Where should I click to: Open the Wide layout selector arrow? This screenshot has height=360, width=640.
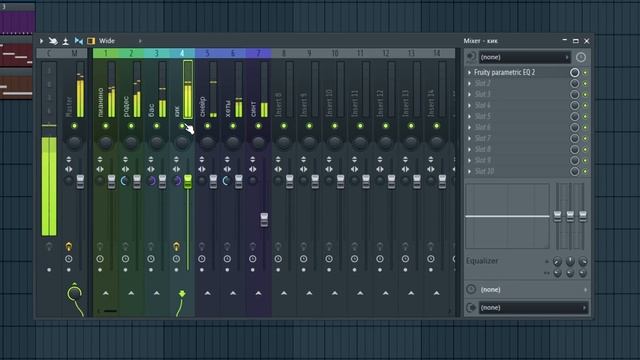[140, 41]
